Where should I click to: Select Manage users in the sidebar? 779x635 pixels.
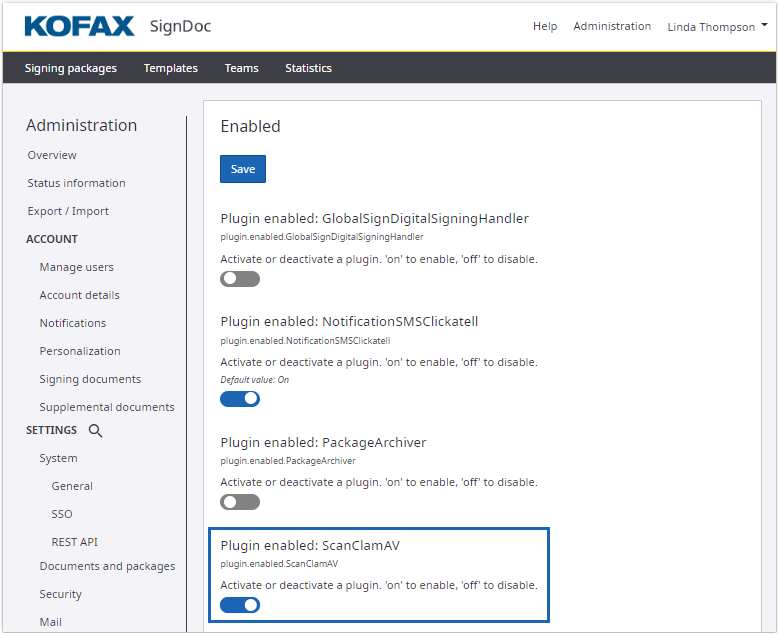coord(76,267)
